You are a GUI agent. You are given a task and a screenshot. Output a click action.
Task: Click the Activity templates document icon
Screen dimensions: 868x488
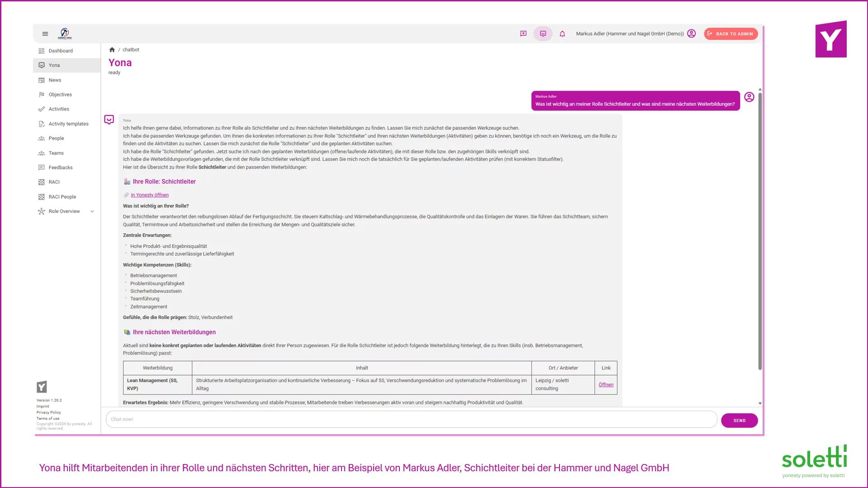coord(42,124)
